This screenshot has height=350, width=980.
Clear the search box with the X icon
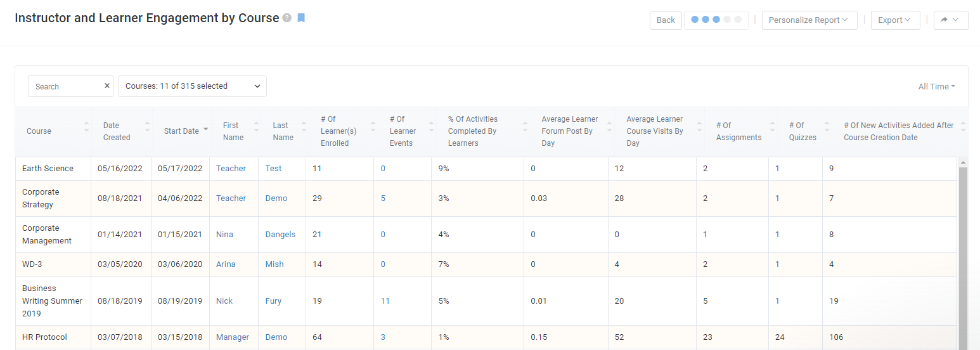click(x=107, y=86)
